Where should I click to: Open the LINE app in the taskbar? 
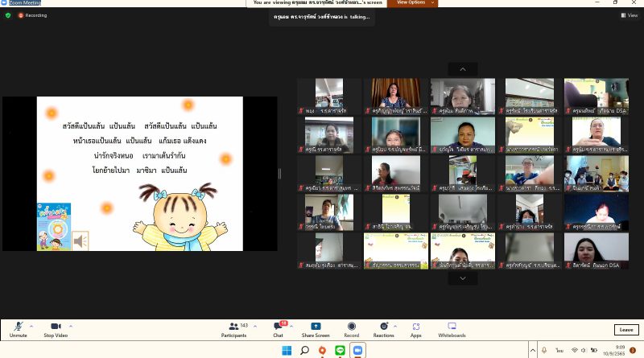tap(340, 350)
